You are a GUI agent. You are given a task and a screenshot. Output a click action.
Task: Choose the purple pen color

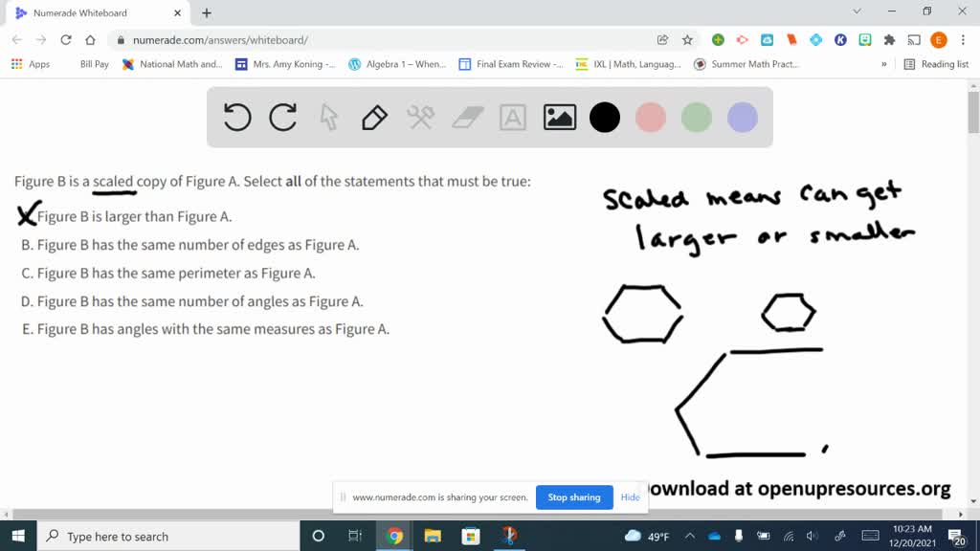point(743,117)
